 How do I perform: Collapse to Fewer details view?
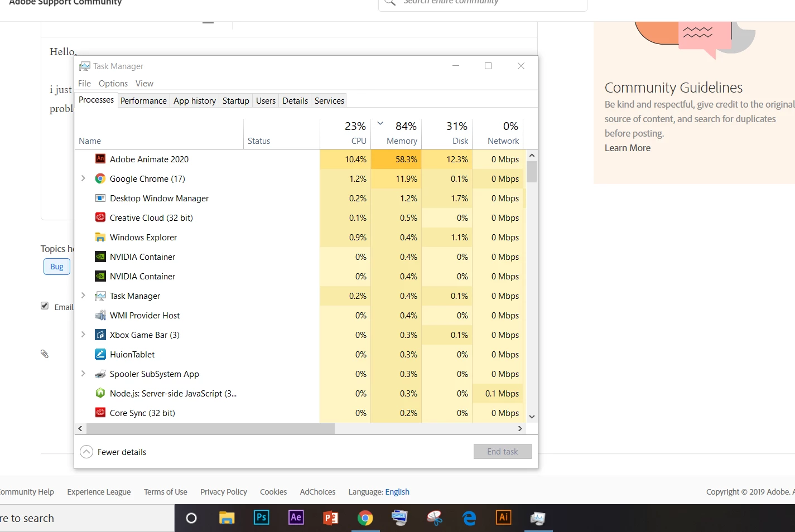(113, 452)
